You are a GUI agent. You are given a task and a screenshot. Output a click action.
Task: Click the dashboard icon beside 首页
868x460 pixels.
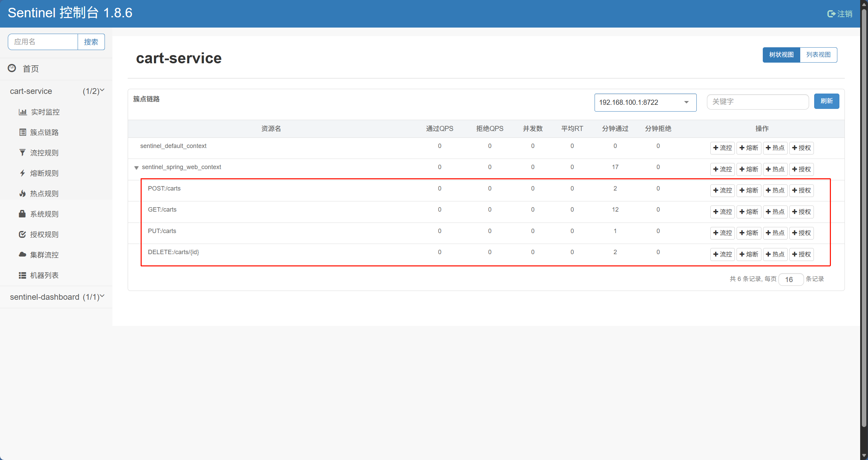click(12, 68)
